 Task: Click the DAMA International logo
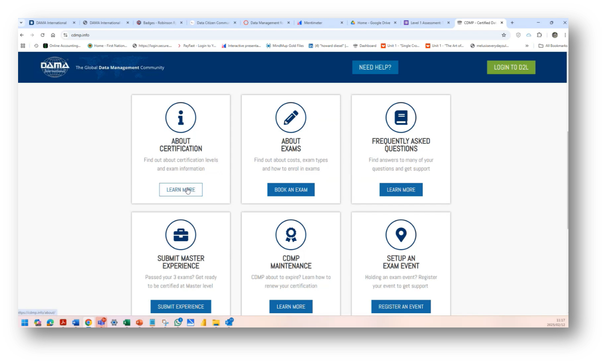point(55,67)
